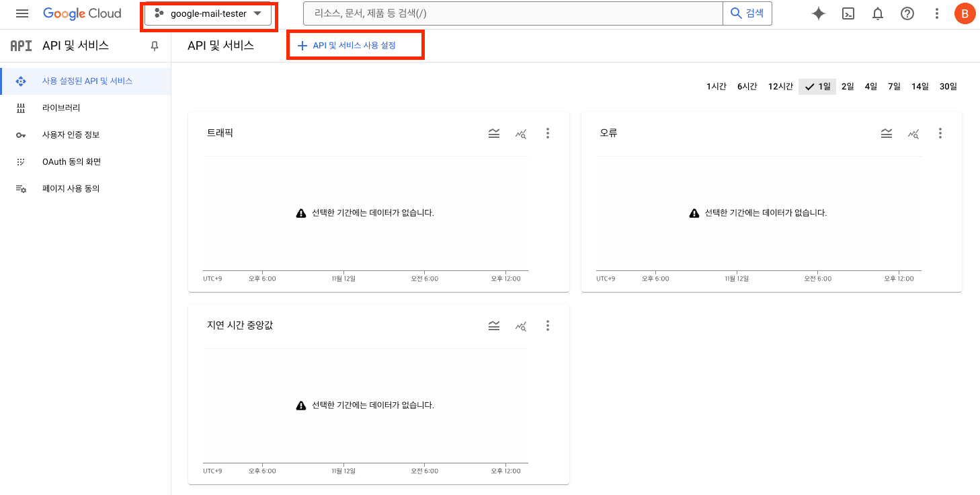Open more options on 지연 시간 중앙값 chart
This screenshot has height=495, width=980.
[548, 326]
